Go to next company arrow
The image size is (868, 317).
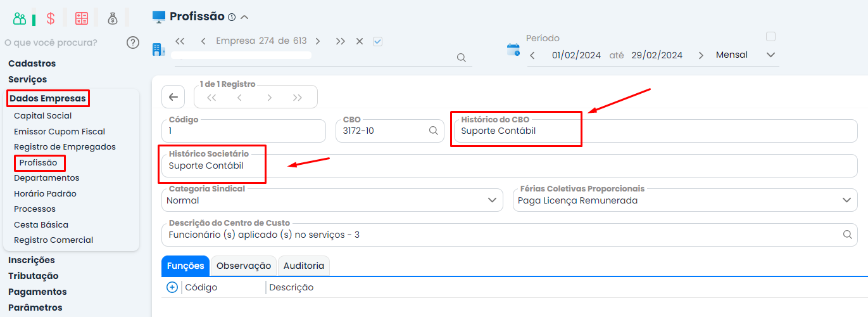click(x=318, y=41)
